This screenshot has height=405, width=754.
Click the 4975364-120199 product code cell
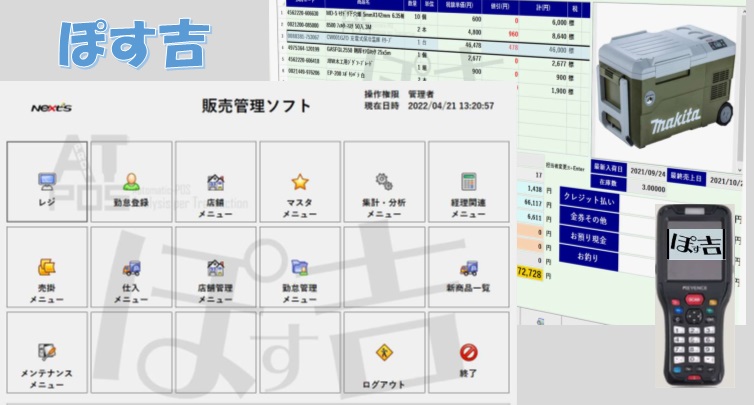(302, 49)
